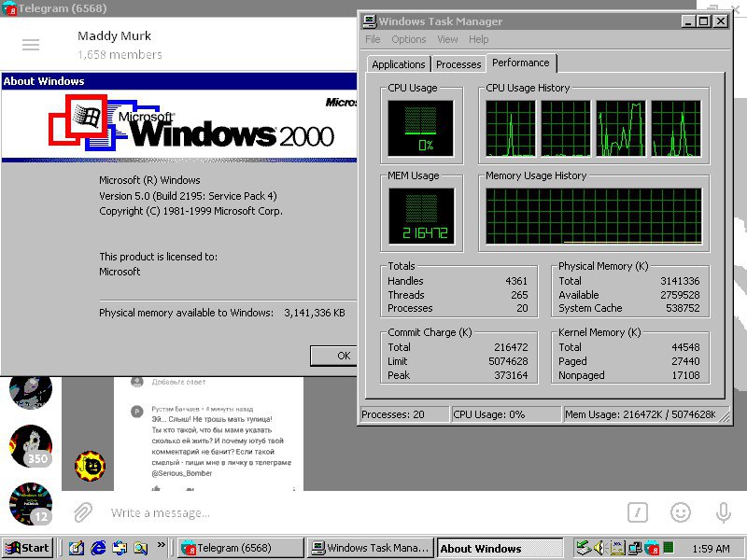Open the bot commands slash icon
747x560 pixels.
[638, 512]
